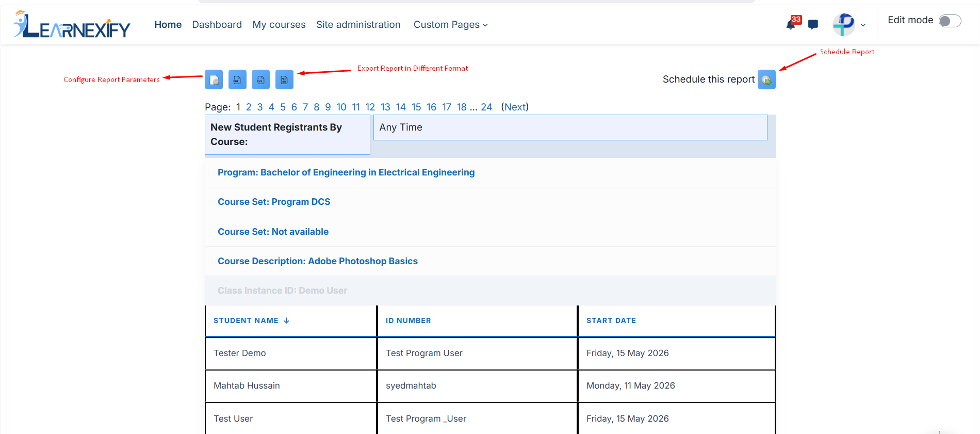Screen dimensions: 980x434
Task: Click the Any Time filter field
Action: (570, 127)
